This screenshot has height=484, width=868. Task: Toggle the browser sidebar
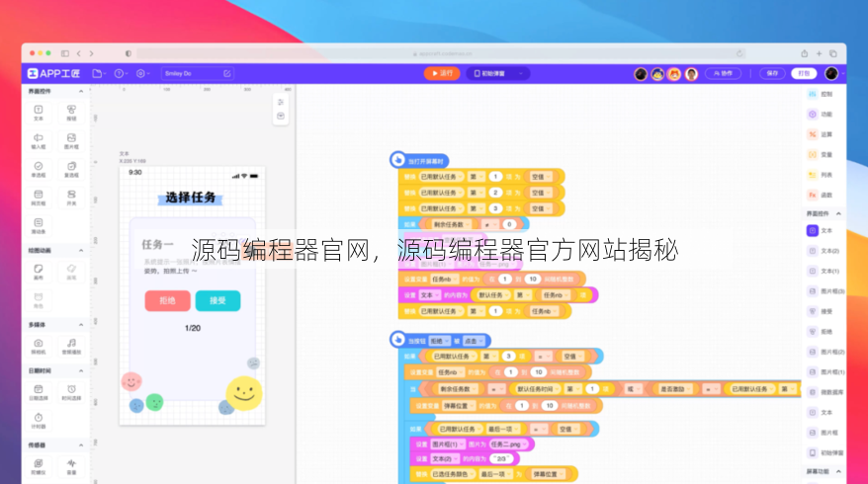(65, 53)
